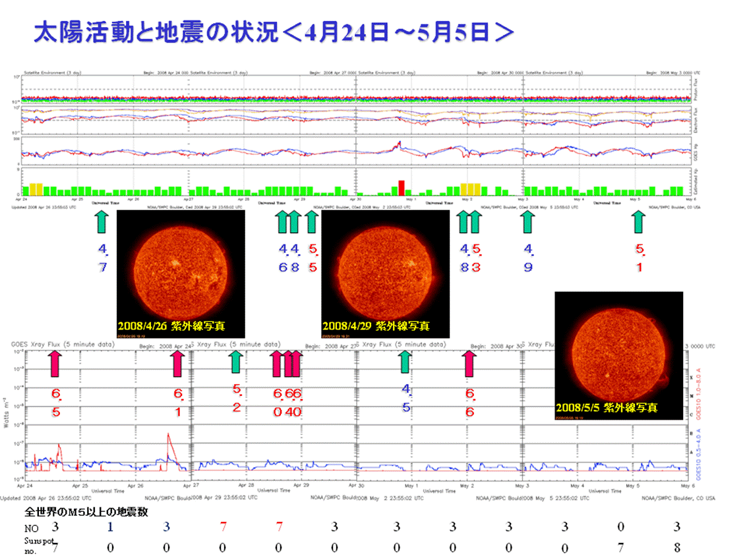Click the Watts m-2 axis label
Image resolution: width=747 pixels, height=560 pixels.
click(x=6, y=413)
